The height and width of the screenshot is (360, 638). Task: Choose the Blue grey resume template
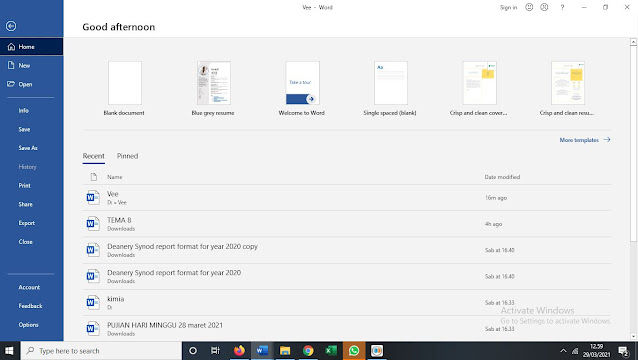pos(213,88)
